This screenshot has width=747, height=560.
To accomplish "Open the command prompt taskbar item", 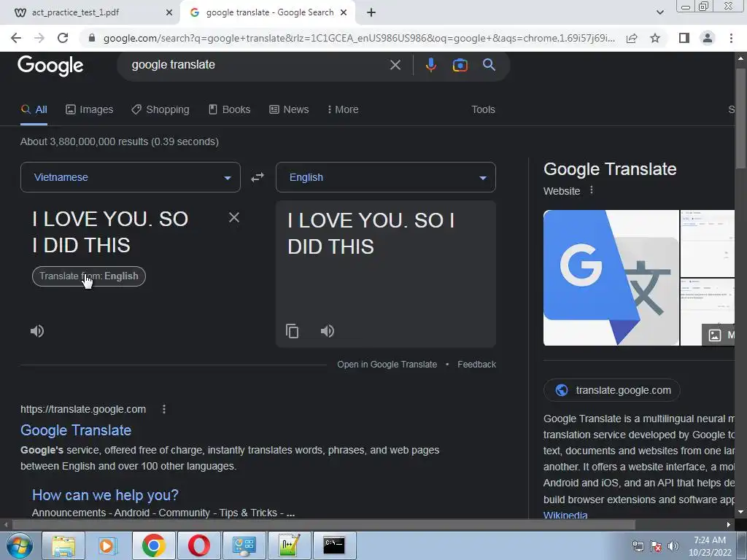I will click(x=334, y=545).
